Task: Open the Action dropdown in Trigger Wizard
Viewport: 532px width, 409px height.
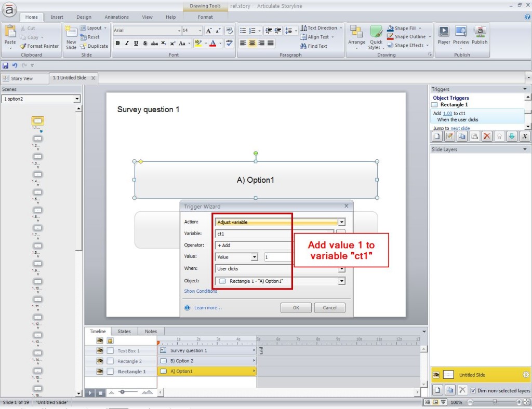Action: [342, 222]
